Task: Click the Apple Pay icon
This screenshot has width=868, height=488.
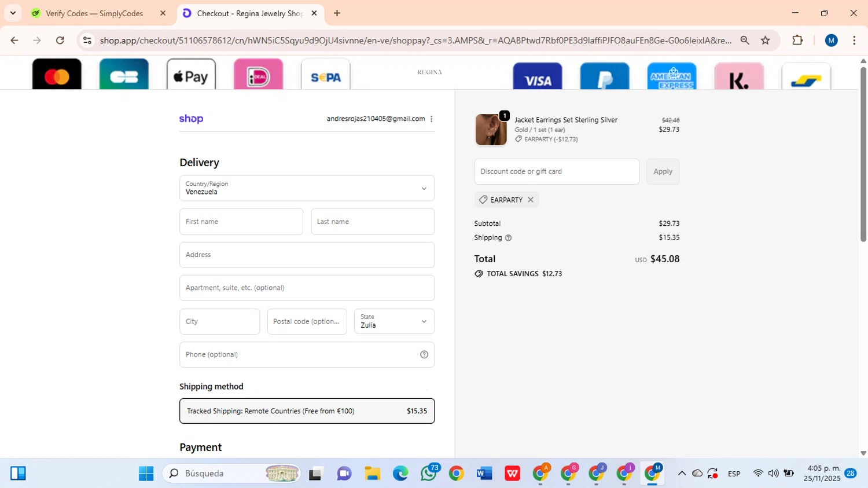Action: [x=191, y=74]
